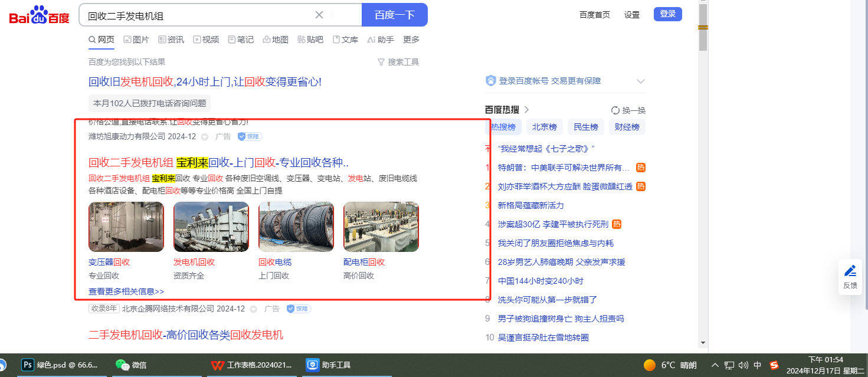Image resolution: width=868 pixels, height=377 pixels.
Task: Open the AI 助手 tab
Action: point(381,40)
